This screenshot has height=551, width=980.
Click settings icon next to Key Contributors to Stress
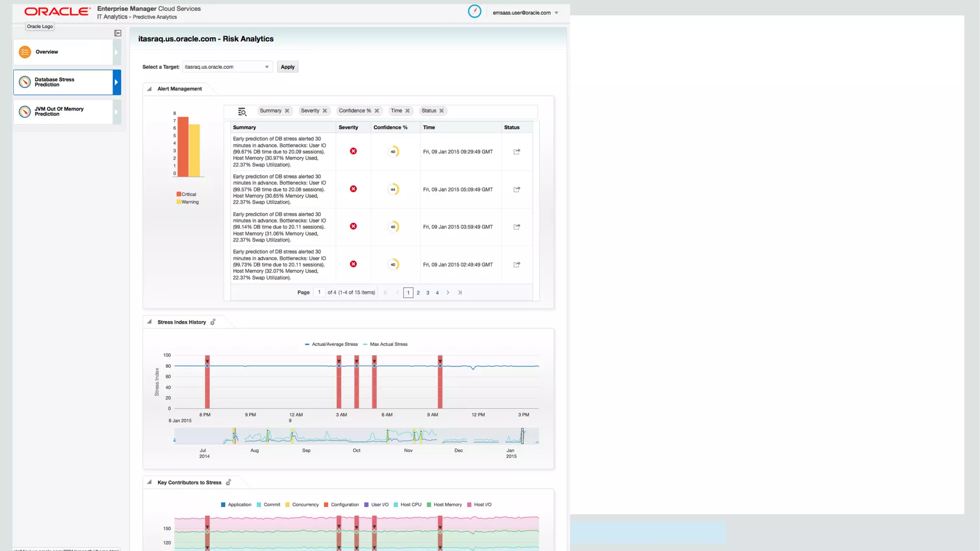click(x=228, y=482)
